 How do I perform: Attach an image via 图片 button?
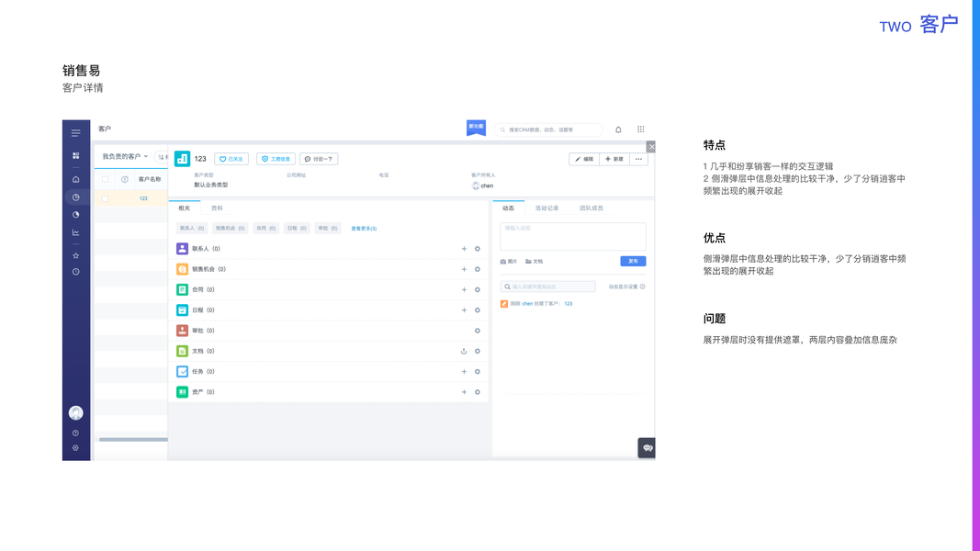[x=509, y=262]
